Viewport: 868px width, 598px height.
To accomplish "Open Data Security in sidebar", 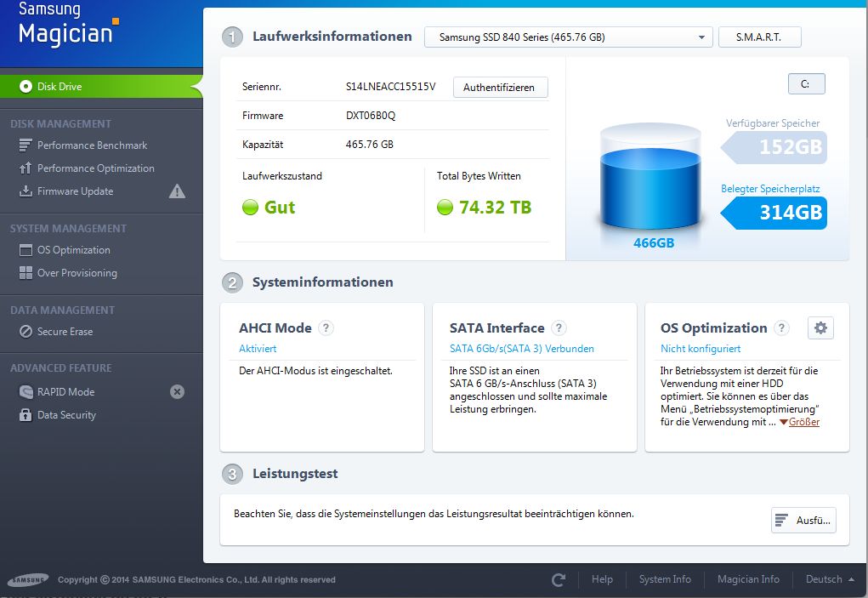I will (66, 415).
